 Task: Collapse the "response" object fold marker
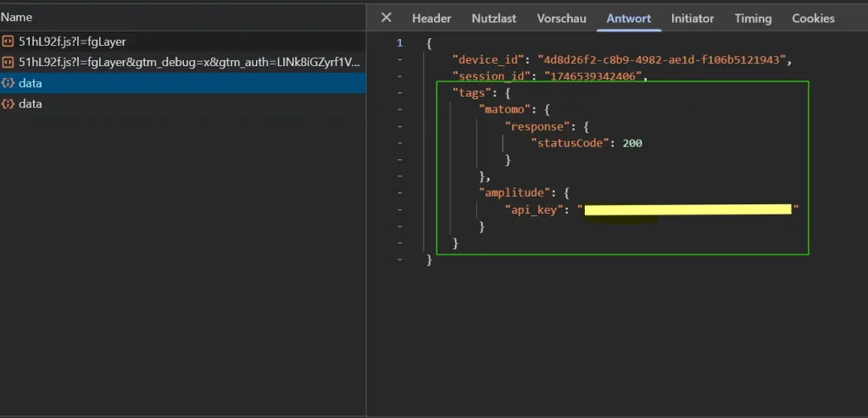click(x=400, y=126)
